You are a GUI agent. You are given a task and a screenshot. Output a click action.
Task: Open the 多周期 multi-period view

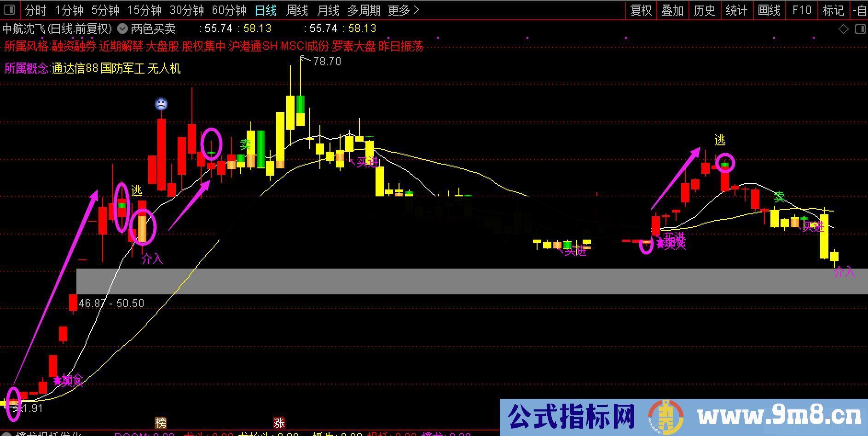tap(364, 10)
